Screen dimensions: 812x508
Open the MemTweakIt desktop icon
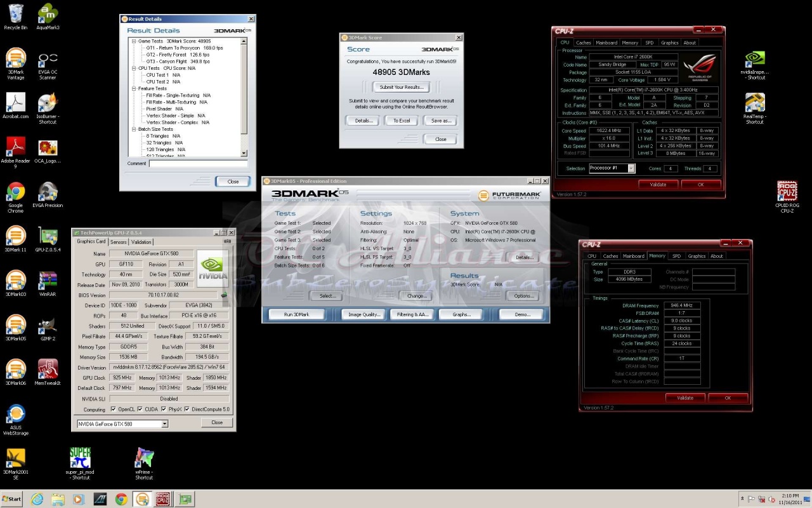click(48, 370)
